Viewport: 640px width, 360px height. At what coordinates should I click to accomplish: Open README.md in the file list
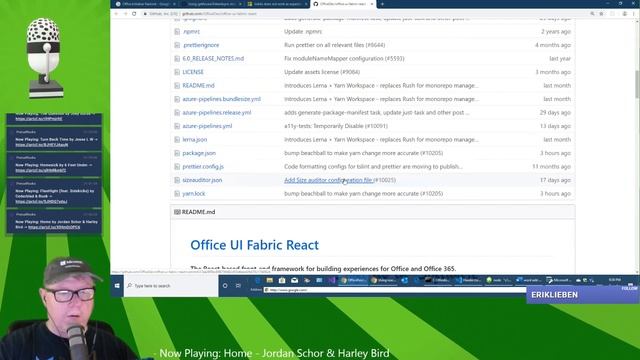(198, 85)
